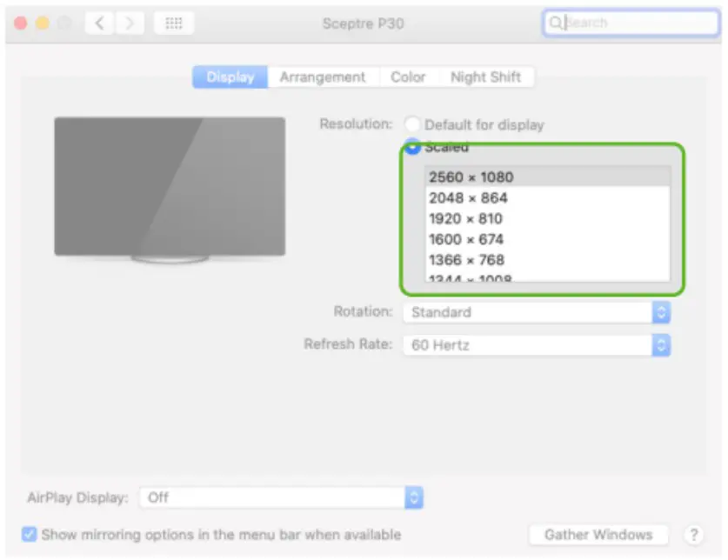Click the forward navigation arrow

click(129, 23)
